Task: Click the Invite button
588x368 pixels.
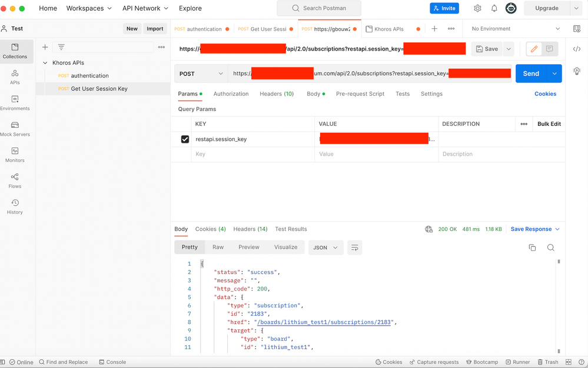Action: (444, 8)
